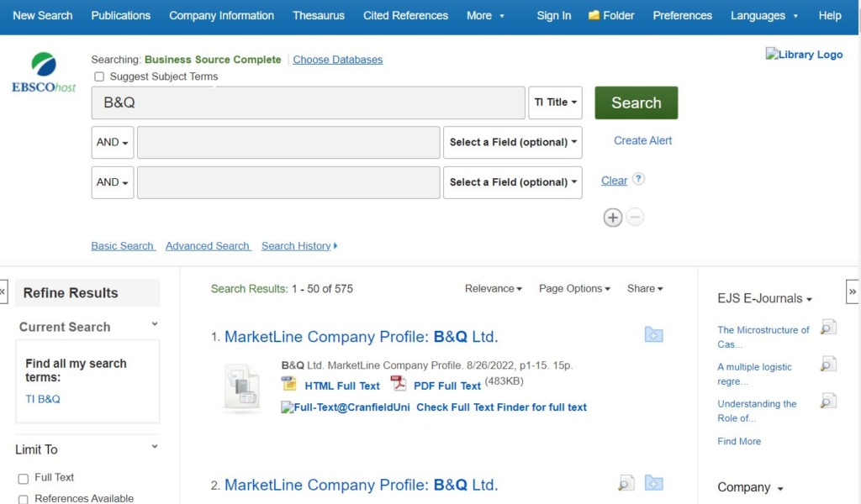Enable Suggest Subject Terms checkbox
861x504 pixels.
pyautogui.click(x=99, y=76)
